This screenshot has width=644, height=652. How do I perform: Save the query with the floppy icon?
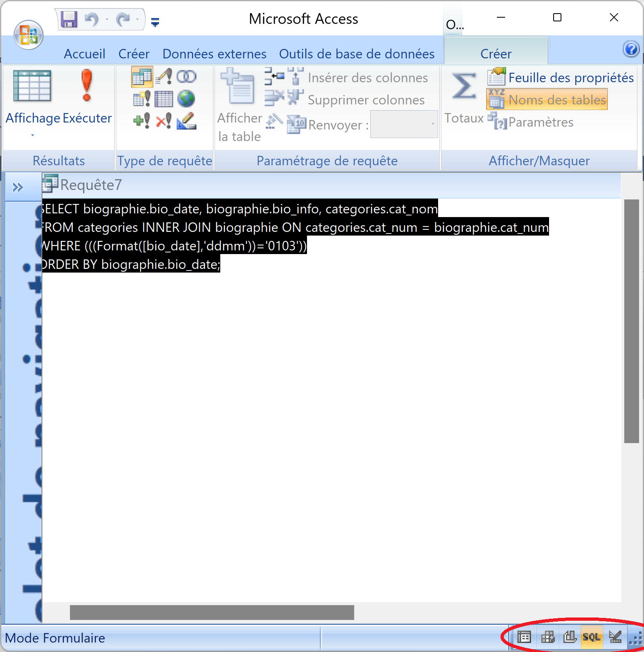click(x=69, y=19)
